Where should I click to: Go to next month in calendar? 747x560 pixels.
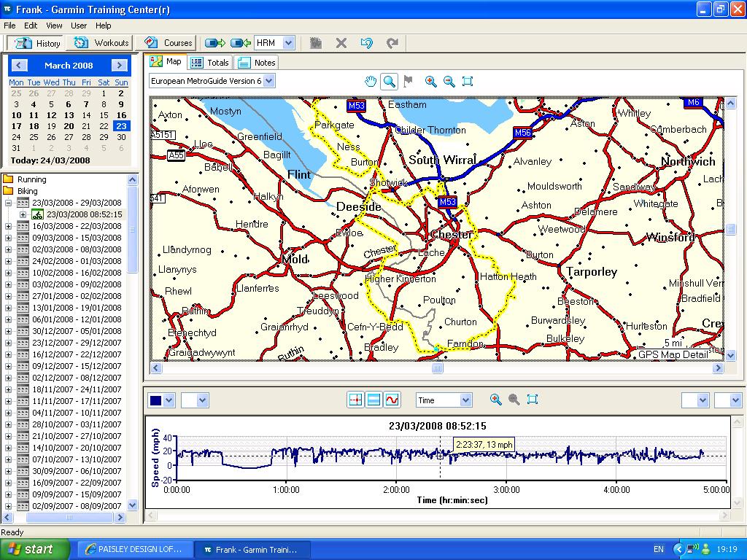point(119,66)
